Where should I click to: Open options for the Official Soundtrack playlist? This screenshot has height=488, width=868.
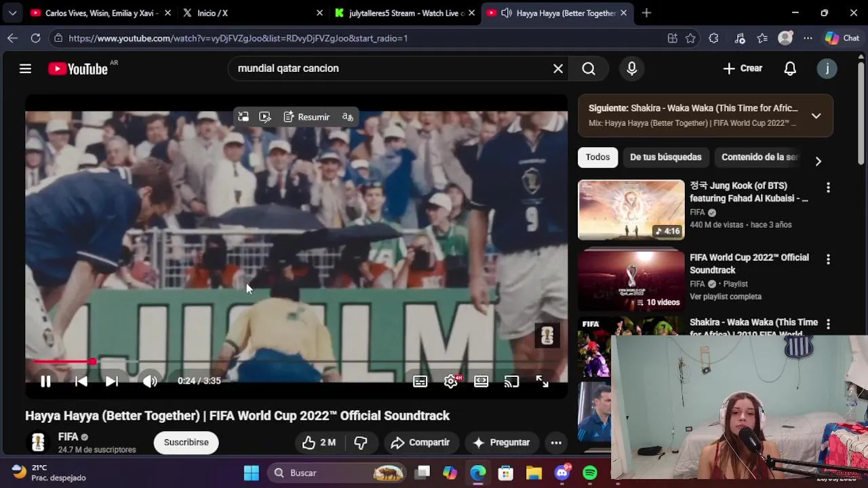[x=828, y=259]
